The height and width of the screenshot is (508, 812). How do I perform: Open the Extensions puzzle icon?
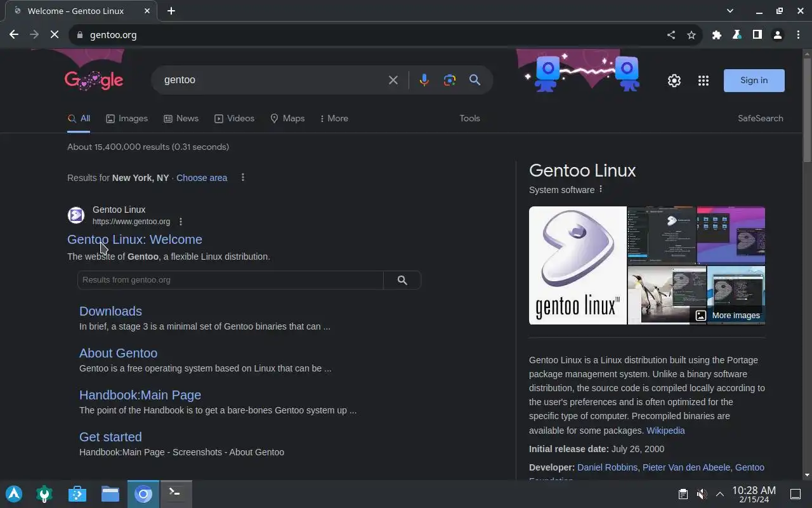[x=717, y=35]
